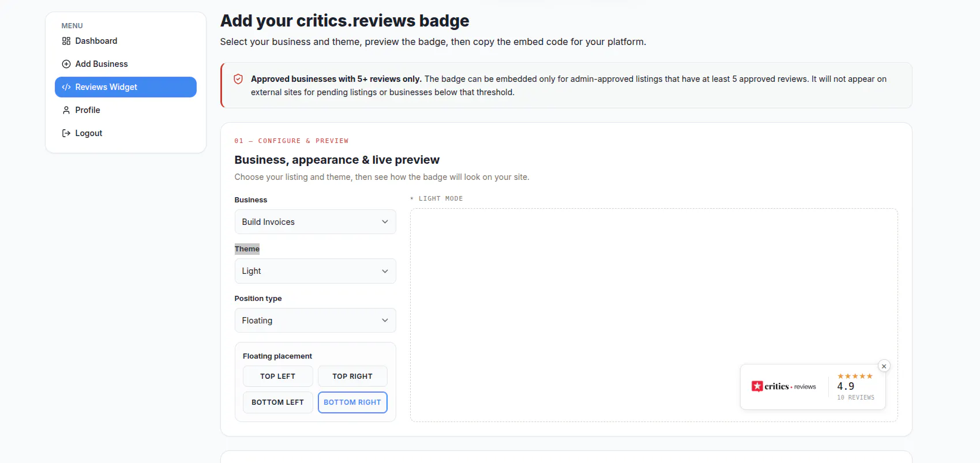Click the chevron of the Position type dropdown
Screen dimensions: 980x463
[x=385, y=321]
